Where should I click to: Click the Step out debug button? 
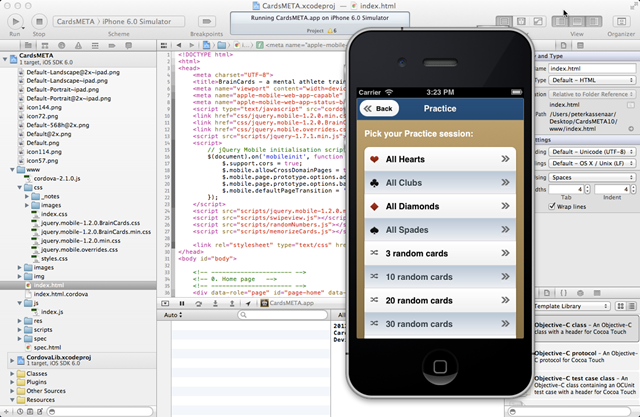point(232,303)
